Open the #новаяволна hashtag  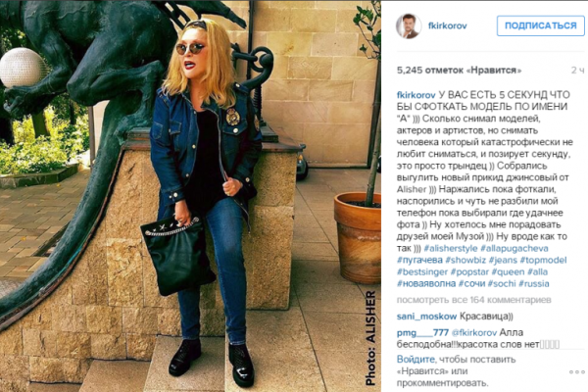pos(426,283)
